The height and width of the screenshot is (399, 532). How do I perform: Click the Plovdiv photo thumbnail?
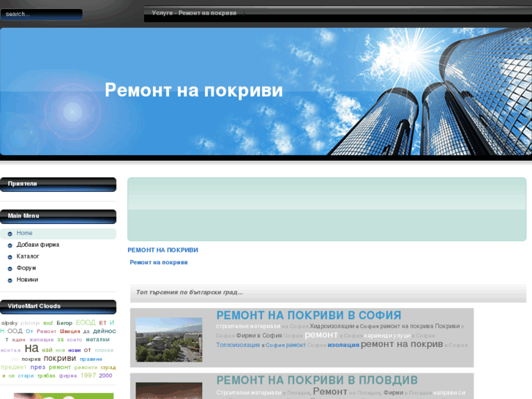coord(169,391)
